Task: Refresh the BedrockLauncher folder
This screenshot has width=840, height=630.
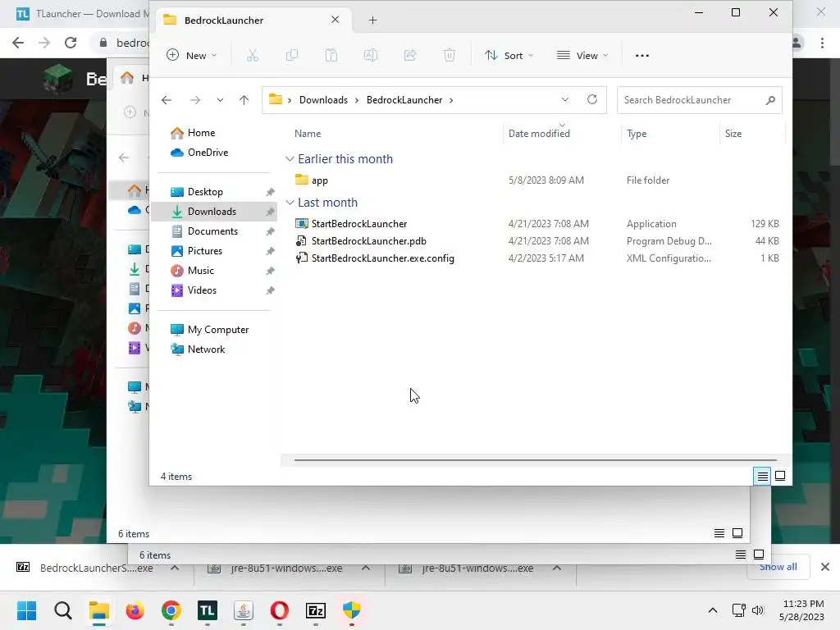Action: [592, 99]
